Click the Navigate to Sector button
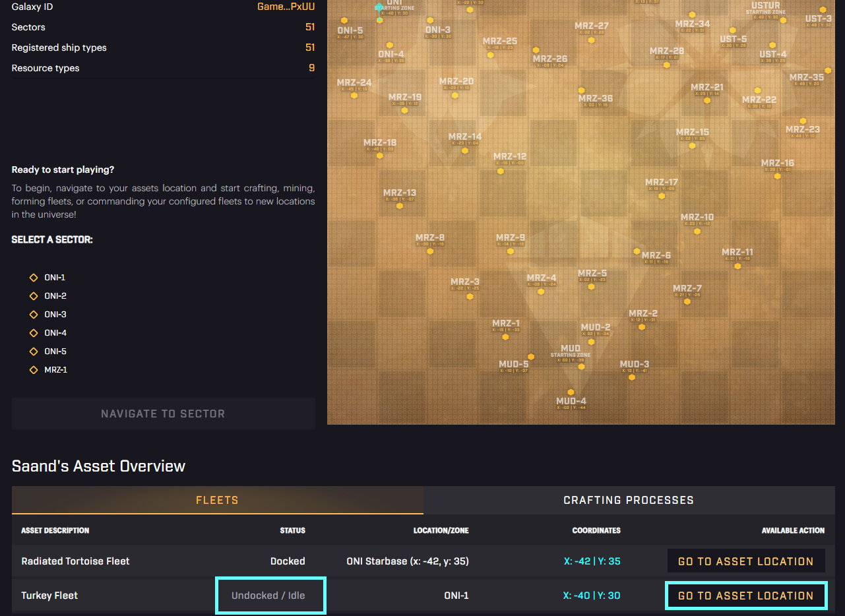Screen dimensions: 845x616 pos(164,414)
